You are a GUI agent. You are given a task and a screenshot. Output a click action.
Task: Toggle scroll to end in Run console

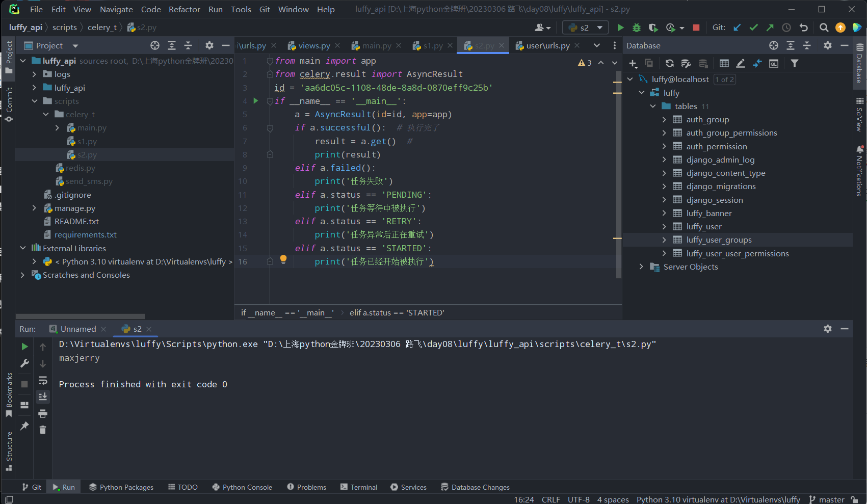pyautogui.click(x=43, y=396)
